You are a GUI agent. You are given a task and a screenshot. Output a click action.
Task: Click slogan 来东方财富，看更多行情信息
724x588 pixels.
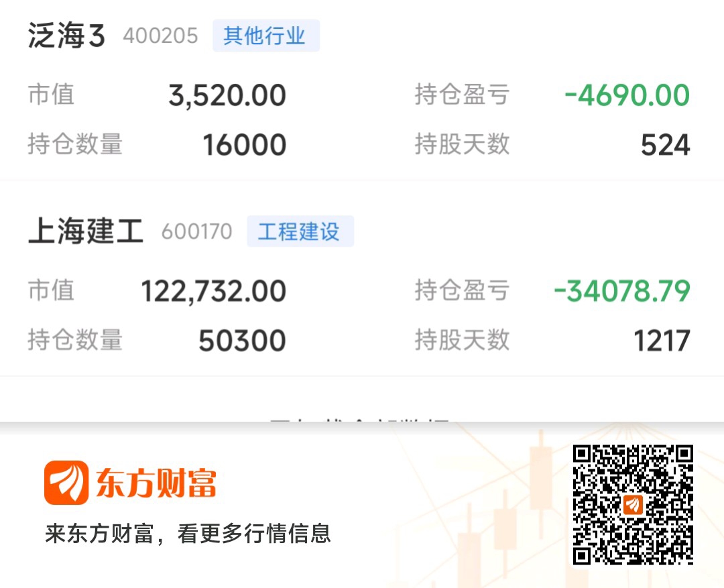(x=188, y=534)
